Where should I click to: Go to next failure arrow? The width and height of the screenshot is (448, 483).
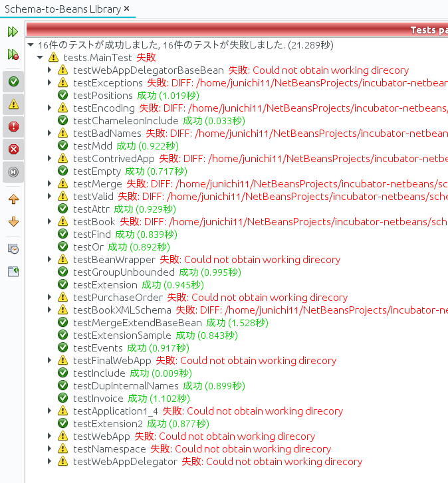click(x=13, y=221)
